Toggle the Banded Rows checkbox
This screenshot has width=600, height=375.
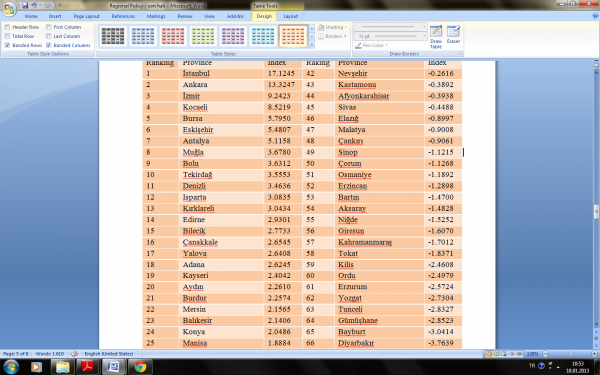click(x=7, y=45)
